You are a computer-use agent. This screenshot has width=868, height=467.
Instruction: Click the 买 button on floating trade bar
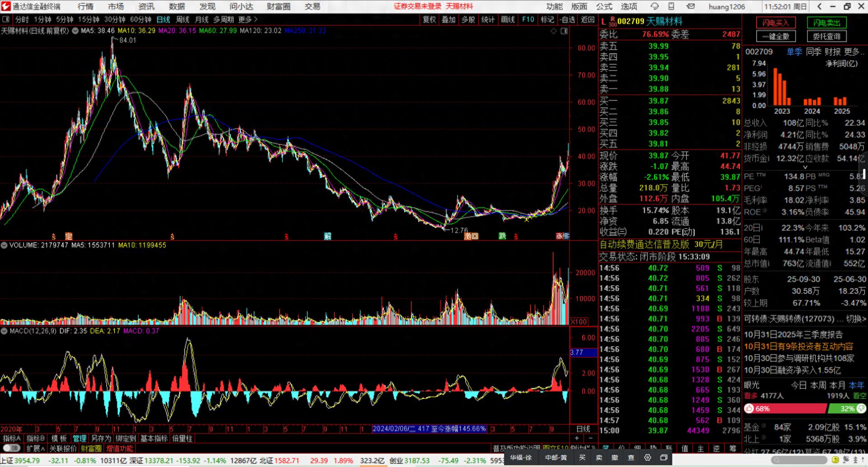(582, 458)
